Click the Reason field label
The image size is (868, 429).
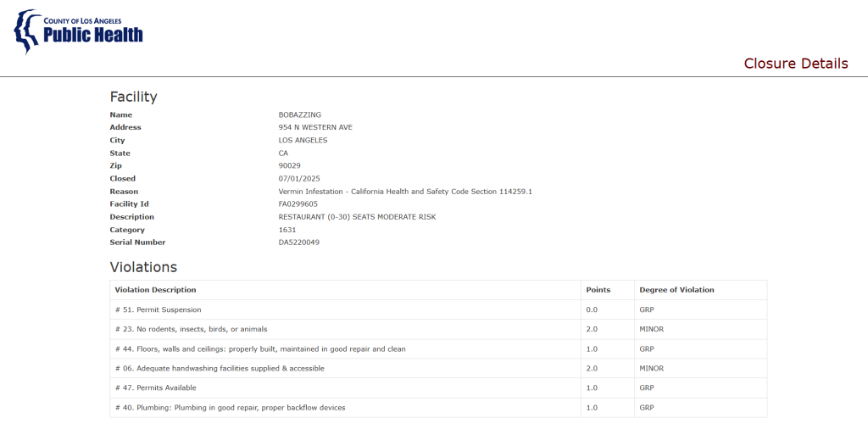[x=123, y=192]
